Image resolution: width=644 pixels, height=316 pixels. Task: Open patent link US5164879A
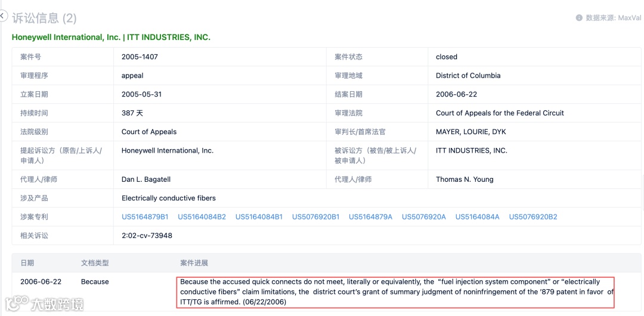pos(370,216)
